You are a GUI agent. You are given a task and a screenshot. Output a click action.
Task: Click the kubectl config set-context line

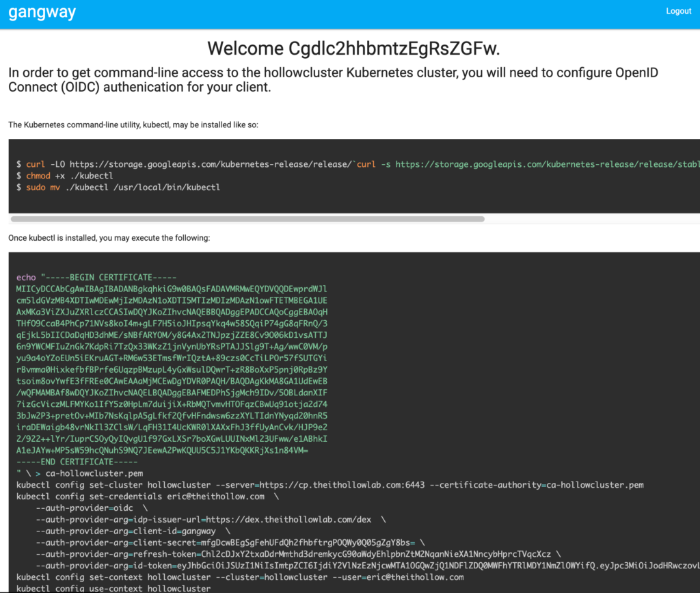click(x=239, y=577)
